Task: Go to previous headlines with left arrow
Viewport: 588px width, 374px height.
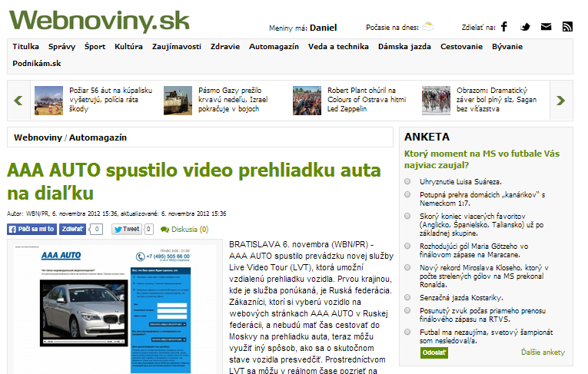Action: point(18,101)
